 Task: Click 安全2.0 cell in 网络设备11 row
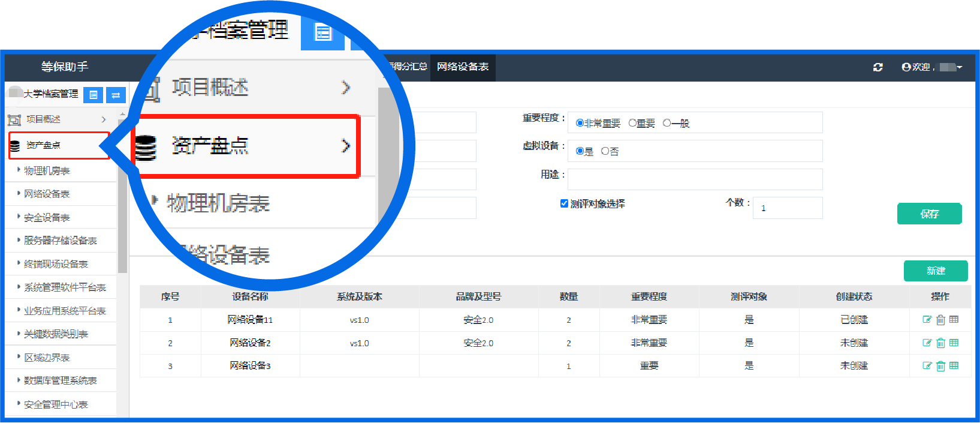point(478,320)
